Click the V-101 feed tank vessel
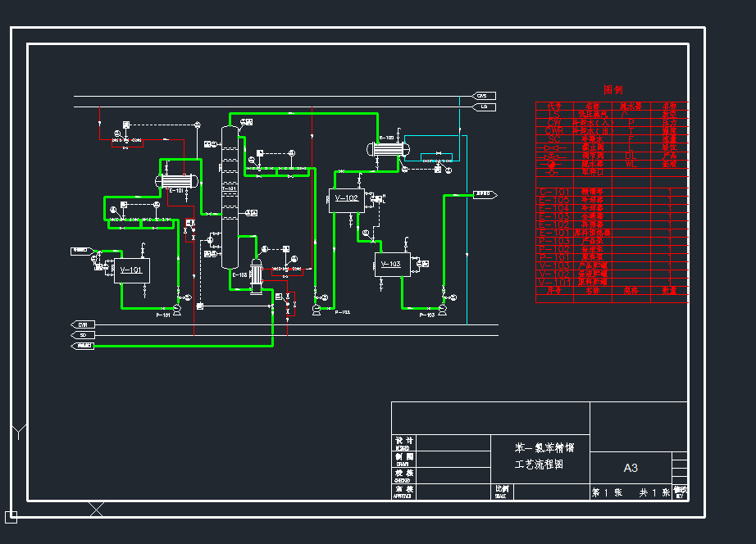 pos(131,270)
